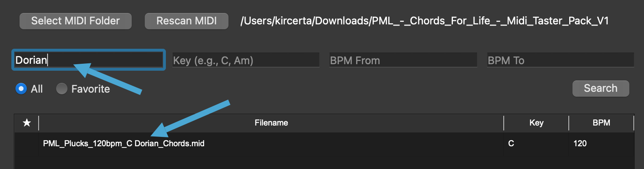Sort by the Filename column header
This screenshot has width=644, height=169.
coord(271,123)
